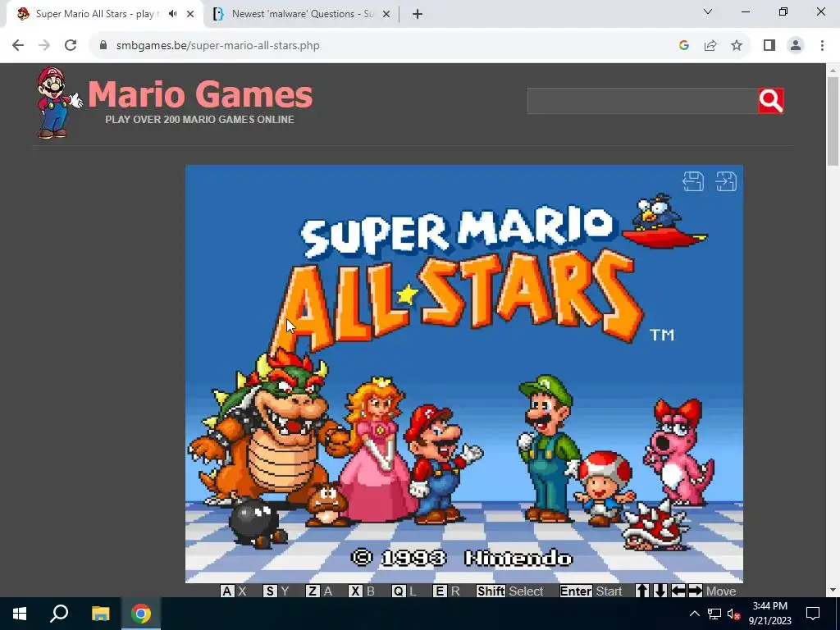
Task: Click the down arrow key hint
Action: pyautogui.click(x=660, y=591)
